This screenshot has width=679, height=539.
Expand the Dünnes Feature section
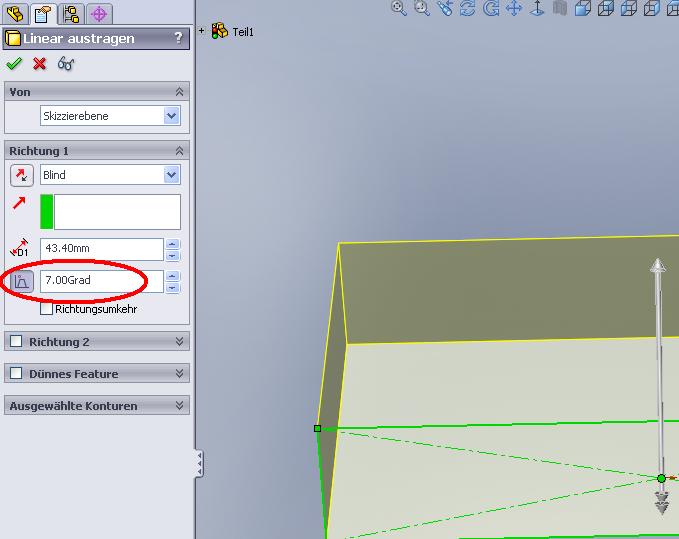[179, 373]
